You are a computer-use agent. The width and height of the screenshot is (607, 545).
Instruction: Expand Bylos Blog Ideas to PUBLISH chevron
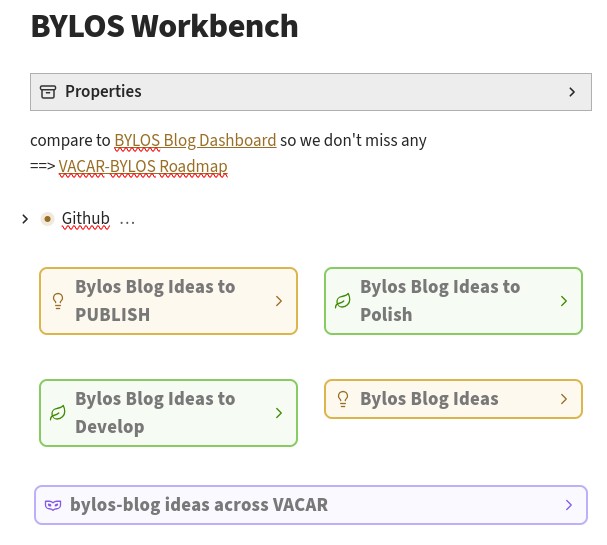tap(279, 300)
